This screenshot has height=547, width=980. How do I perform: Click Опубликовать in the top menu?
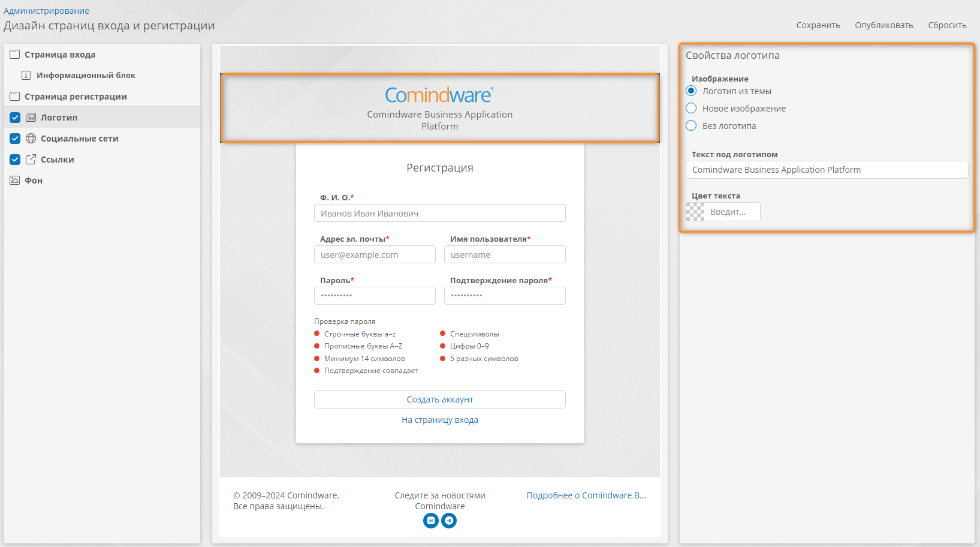click(x=884, y=25)
